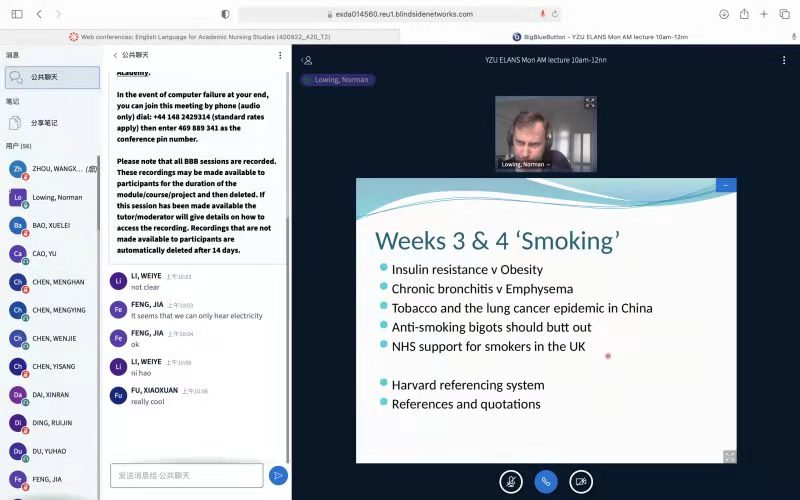Toggle the audio phone button
800x500 pixels.
pos(546,481)
